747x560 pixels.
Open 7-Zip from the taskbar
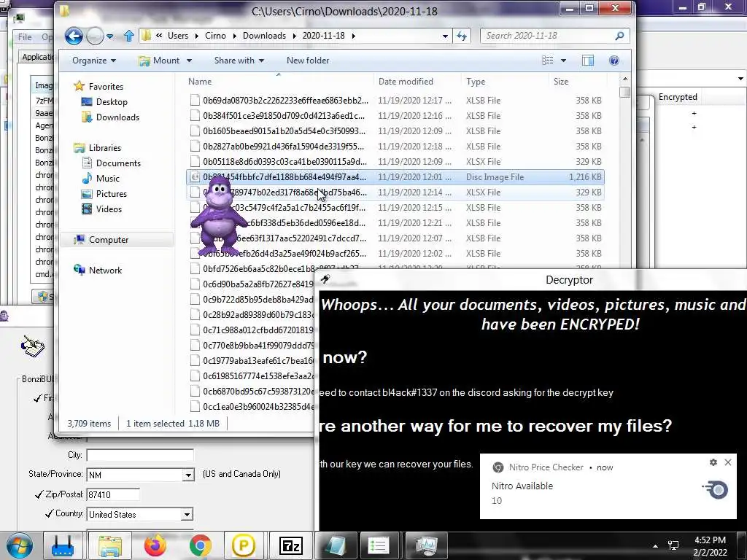(290, 545)
